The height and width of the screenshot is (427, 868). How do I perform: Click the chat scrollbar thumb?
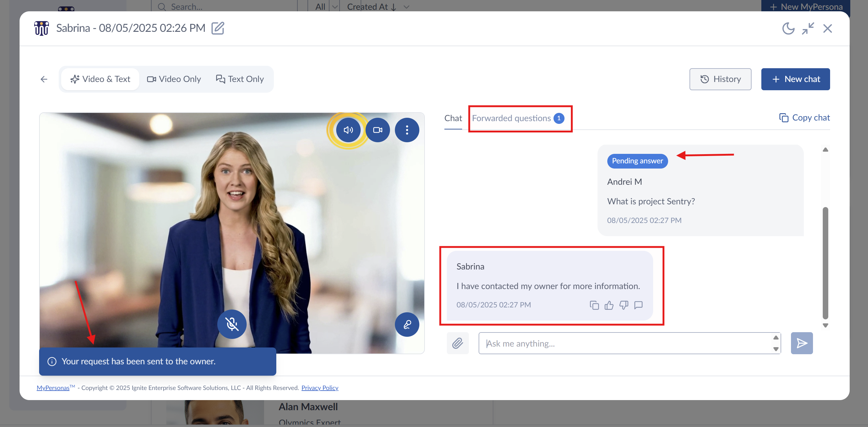tap(826, 263)
